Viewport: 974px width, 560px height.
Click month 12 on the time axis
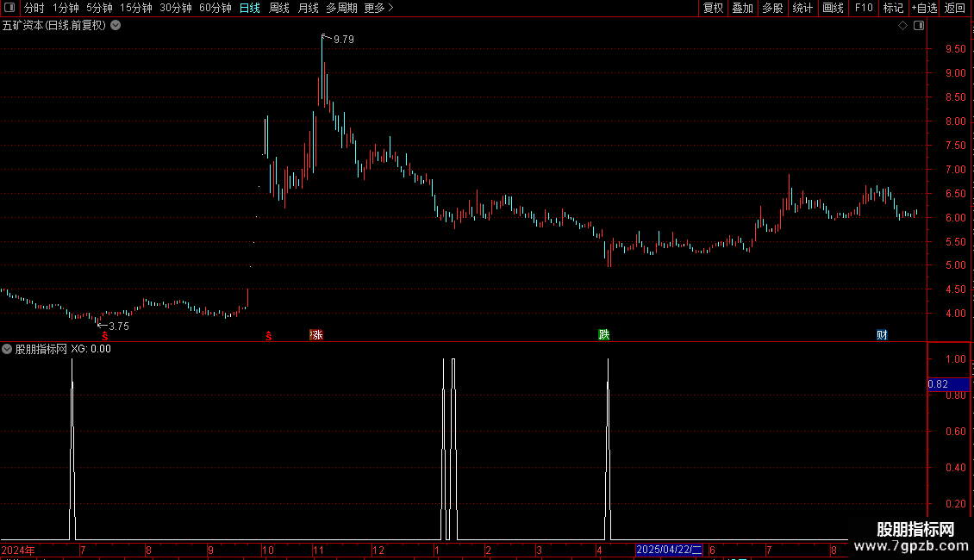pyautogui.click(x=378, y=550)
